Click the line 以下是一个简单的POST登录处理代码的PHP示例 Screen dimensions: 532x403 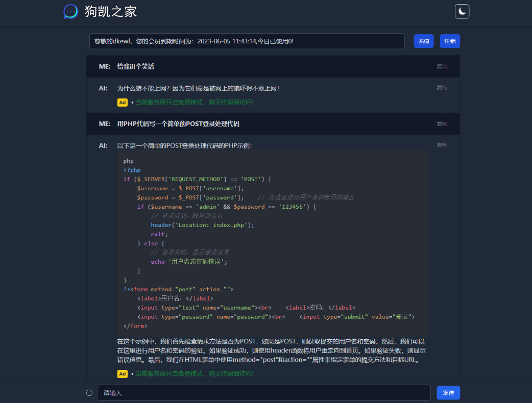tap(184, 145)
